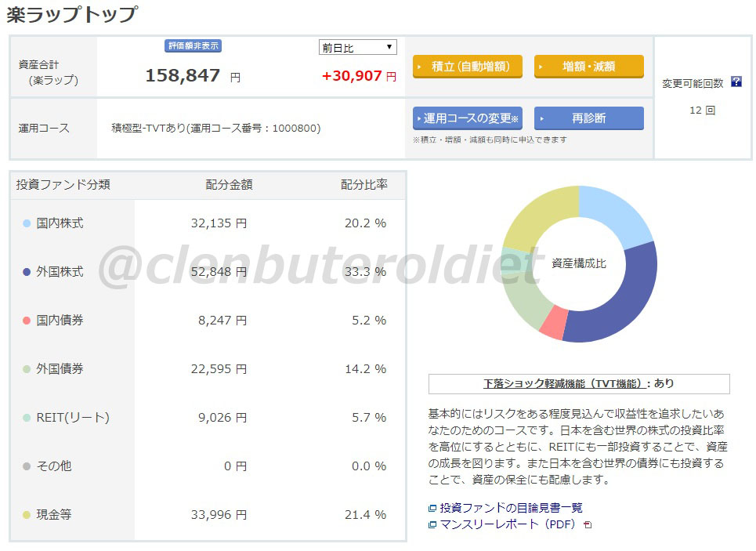Screen dimensions: 756x551
Task: Click the 33.3 % allocation ratio
Action: click(x=365, y=272)
